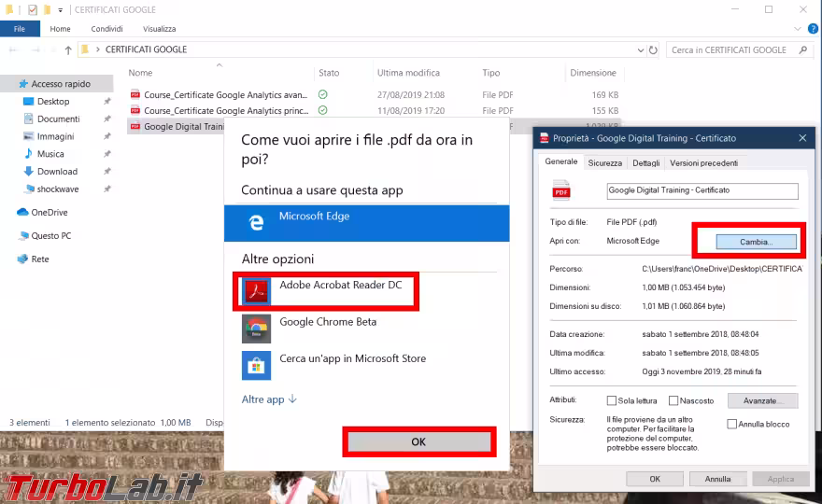This screenshot has height=504, width=822.
Task: Expand Altre app list
Action: (x=269, y=399)
